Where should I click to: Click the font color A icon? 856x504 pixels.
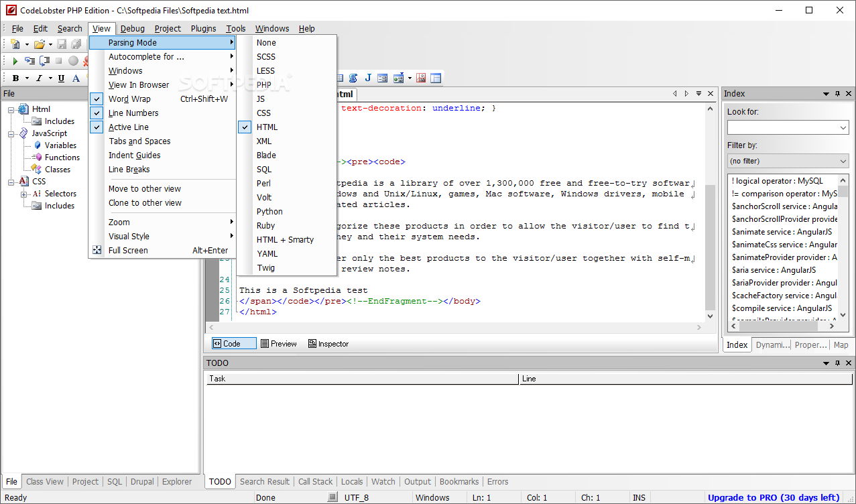point(76,78)
